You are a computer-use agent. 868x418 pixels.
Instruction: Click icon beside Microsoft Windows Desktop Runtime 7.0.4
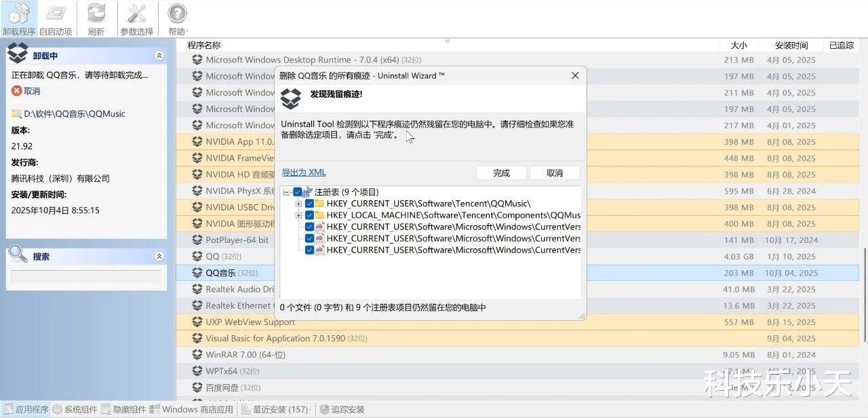[197, 60]
